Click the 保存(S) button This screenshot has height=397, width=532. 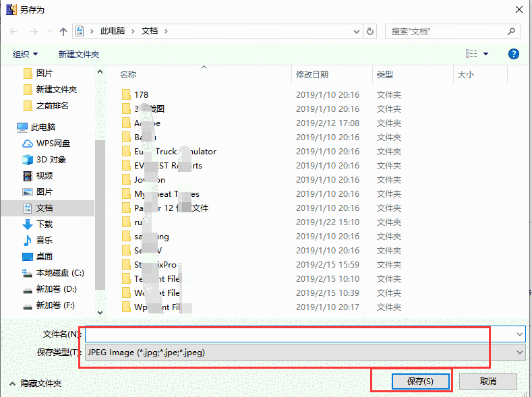pyautogui.click(x=420, y=381)
